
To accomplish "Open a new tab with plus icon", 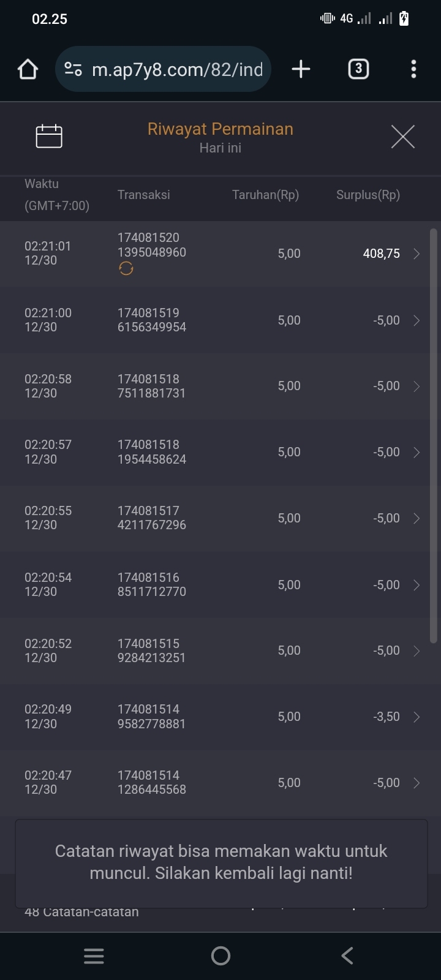I will [301, 69].
